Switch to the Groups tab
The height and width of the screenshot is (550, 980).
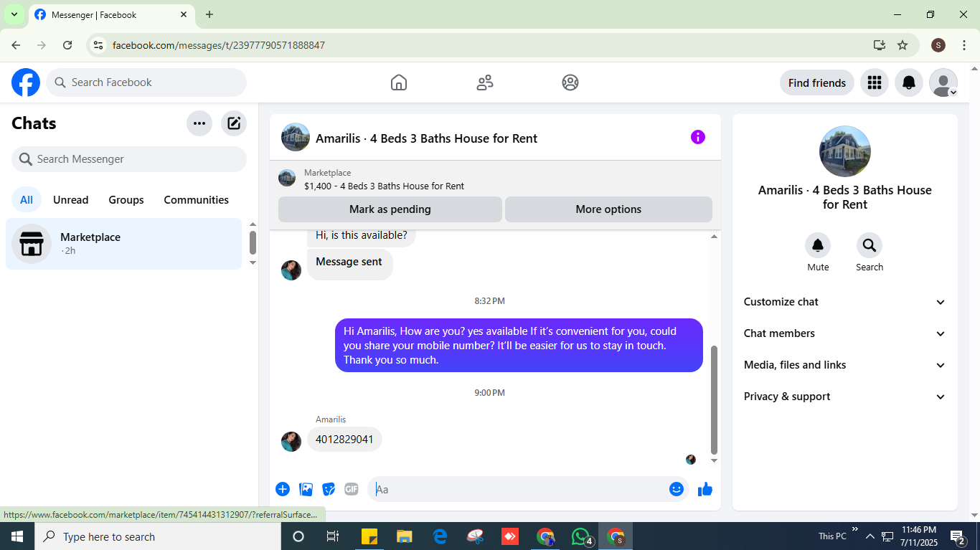[x=126, y=200]
